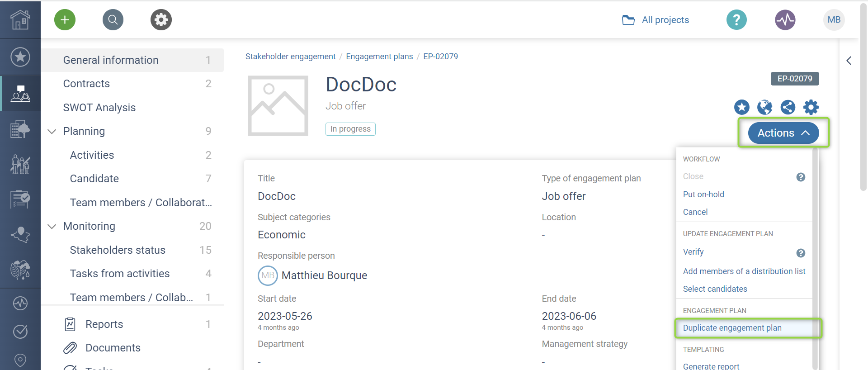Open the home icon in sidebar
This screenshot has height=370, width=868.
(x=20, y=20)
